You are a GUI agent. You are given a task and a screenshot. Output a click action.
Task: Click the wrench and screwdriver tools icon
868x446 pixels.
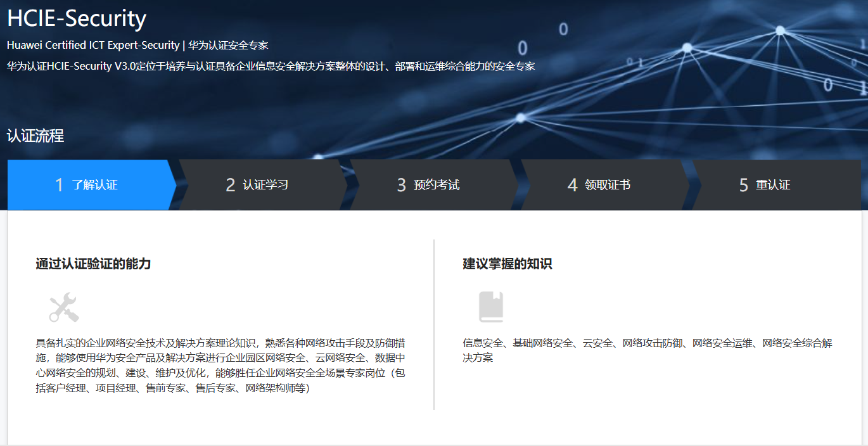coord(64,307)
